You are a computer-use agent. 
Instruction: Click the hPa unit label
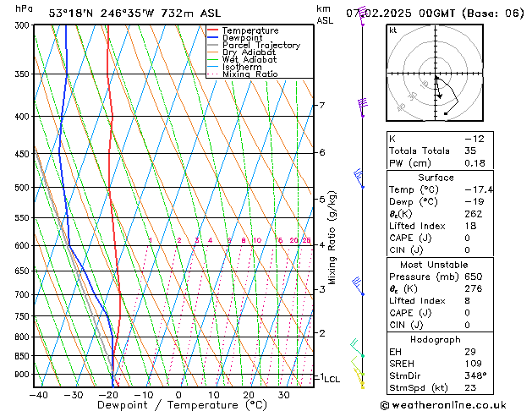[x=24, y=8]
